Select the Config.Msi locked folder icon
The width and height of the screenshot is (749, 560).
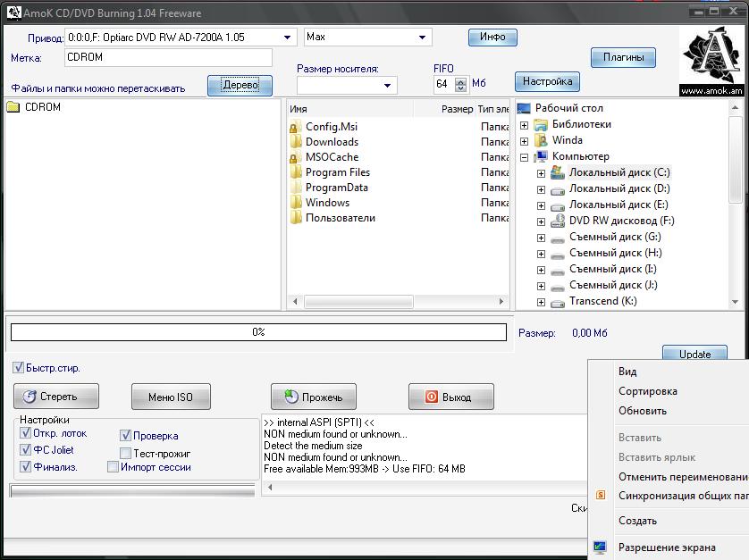[x=295, y=127]
